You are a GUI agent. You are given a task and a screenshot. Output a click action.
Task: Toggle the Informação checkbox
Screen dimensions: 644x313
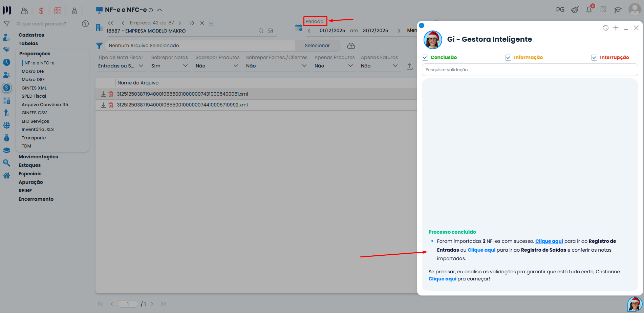508,58
